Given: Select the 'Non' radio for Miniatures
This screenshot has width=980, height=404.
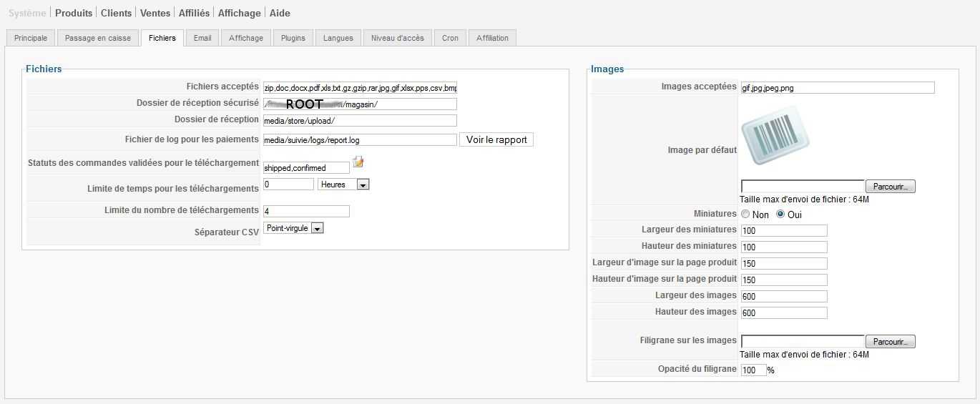Looking at the screenshot, I should click(x=745, y=215).
